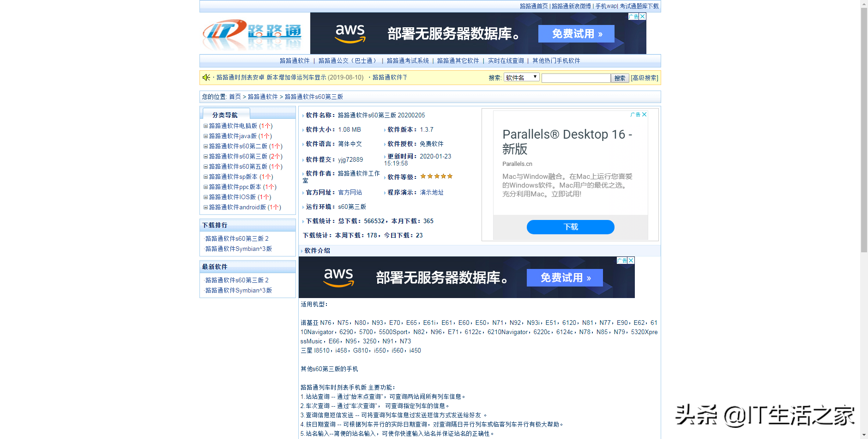Open the 软件名 search type dropdown
Screen dimensions: 868x439
click(521, 78)
